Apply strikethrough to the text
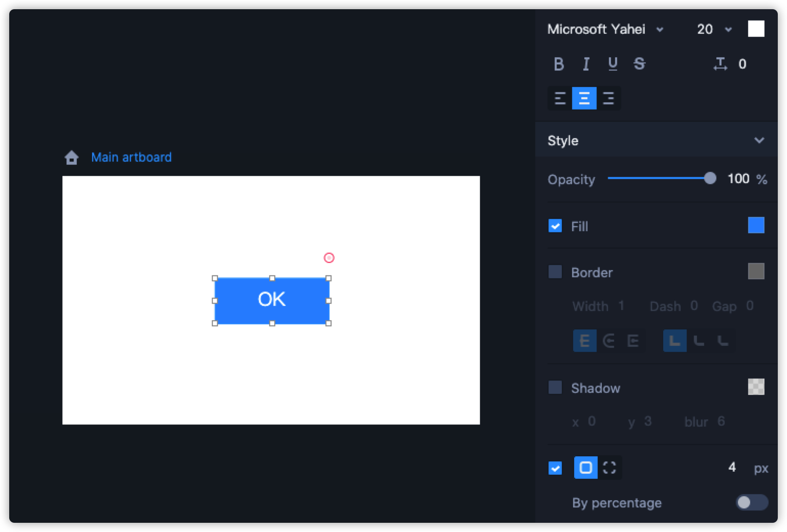Viewport: 787px width, 532px height. point(640,64)
